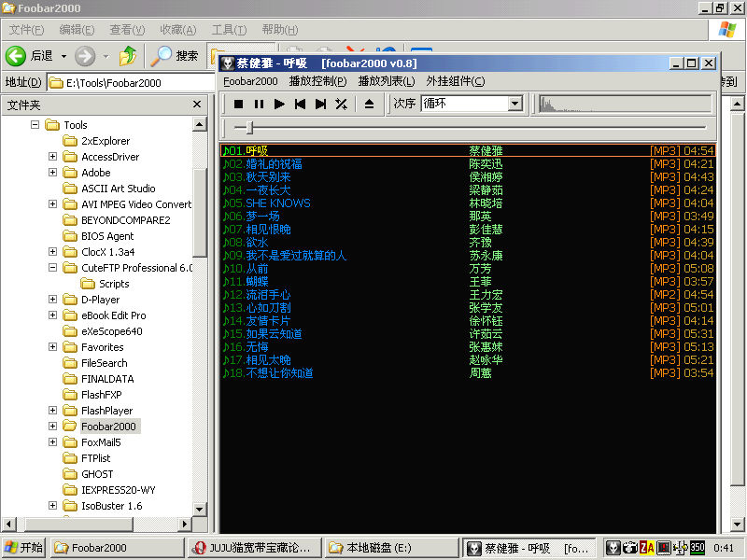The height and width of the screenshot is (560, 747).
Task: Click the spectrum visualization panel
Action: coord(625,104)
